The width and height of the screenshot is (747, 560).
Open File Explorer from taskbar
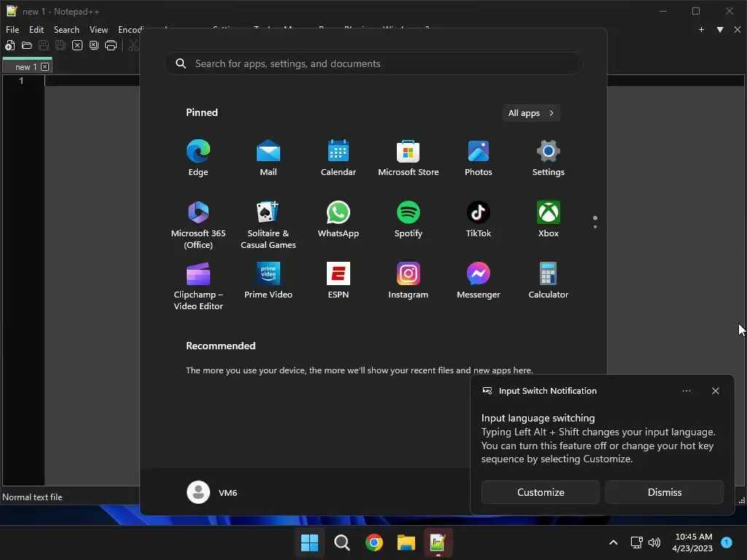[406, 542]
